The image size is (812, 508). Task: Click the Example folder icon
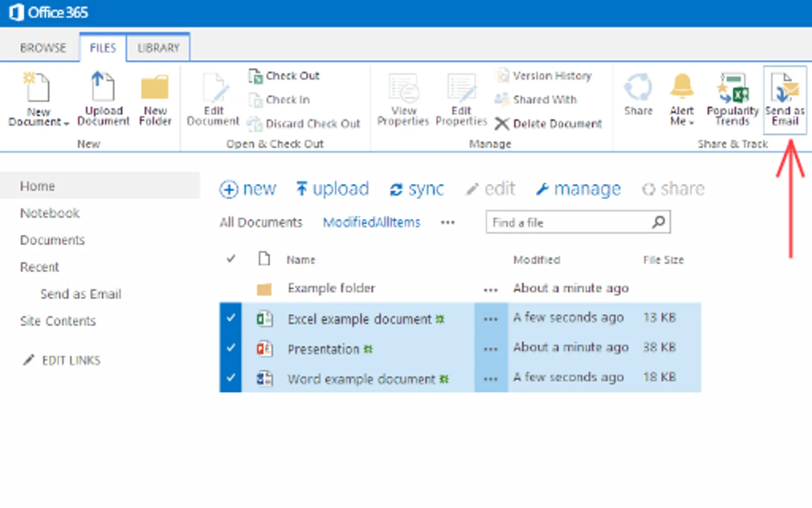(264, 289)
